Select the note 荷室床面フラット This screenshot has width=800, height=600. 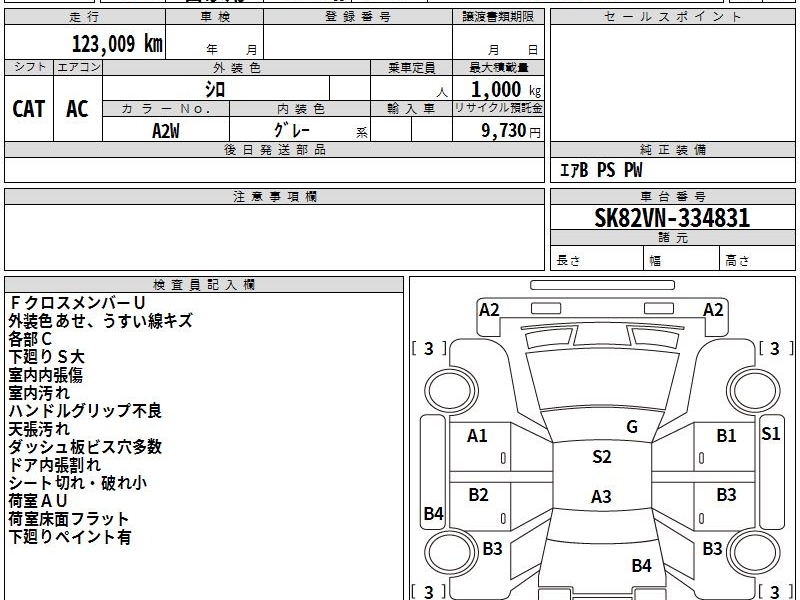pyautogui.click(x=68, y=519)
